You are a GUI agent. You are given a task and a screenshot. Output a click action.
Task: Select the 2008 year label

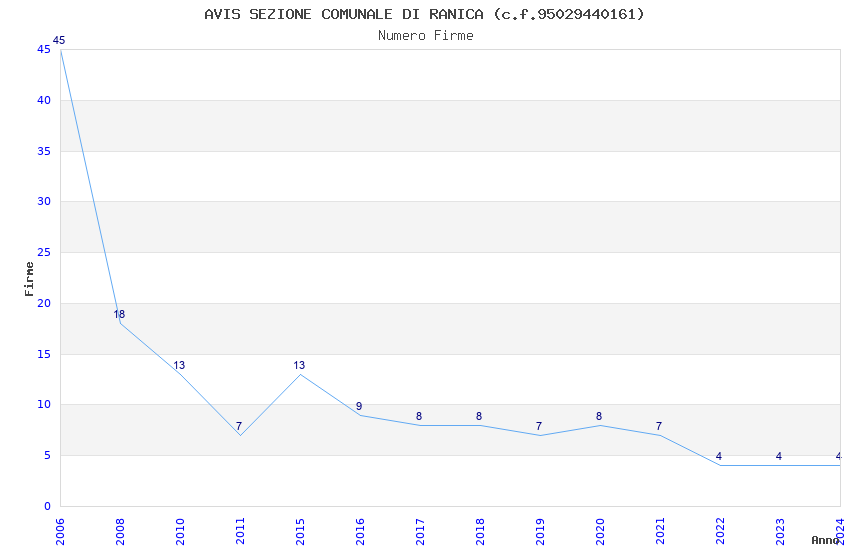point(120,531)
